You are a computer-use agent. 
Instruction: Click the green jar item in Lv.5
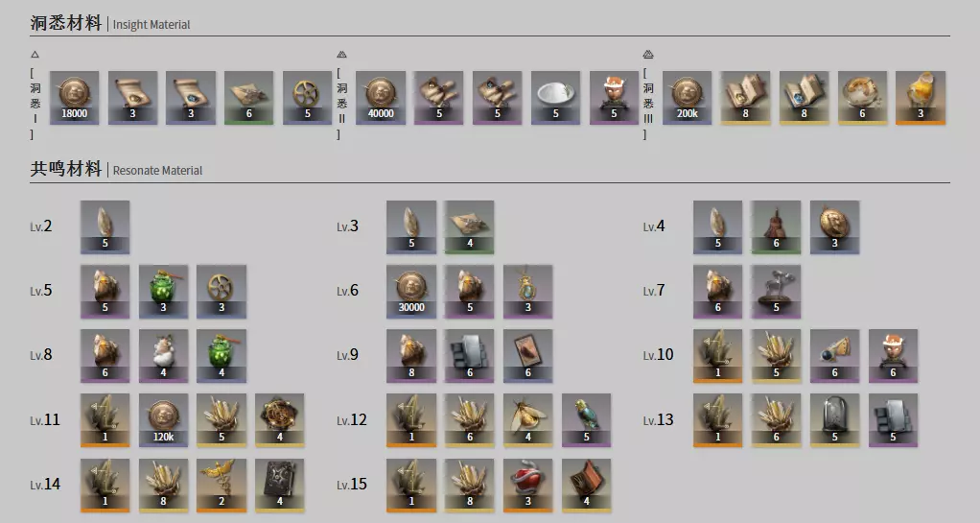[163, 292]
